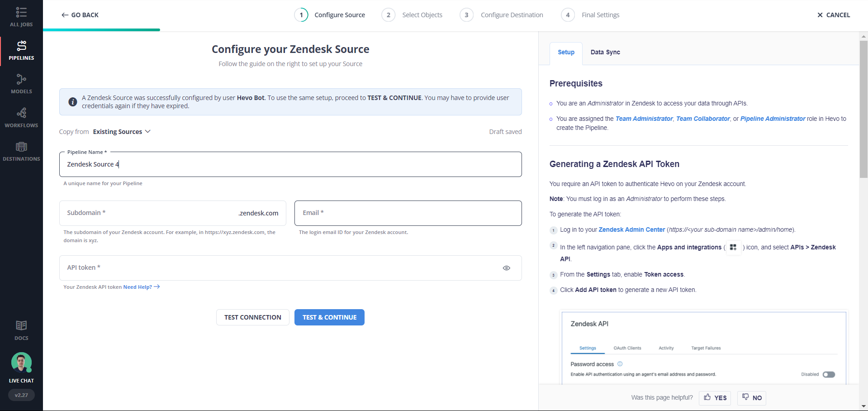Viewport: 868px width, 411px height.
Task: Click the Subdomain input field
Action: tap(173, 213)
